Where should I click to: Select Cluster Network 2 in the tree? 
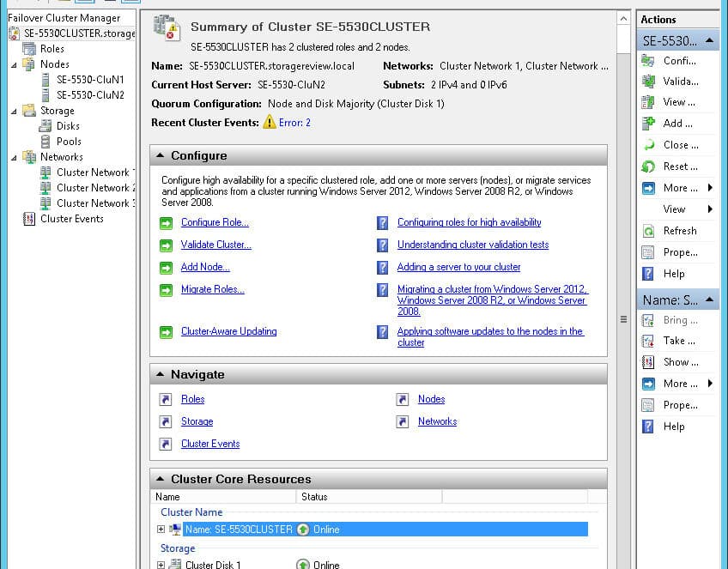tap(95, 188)
